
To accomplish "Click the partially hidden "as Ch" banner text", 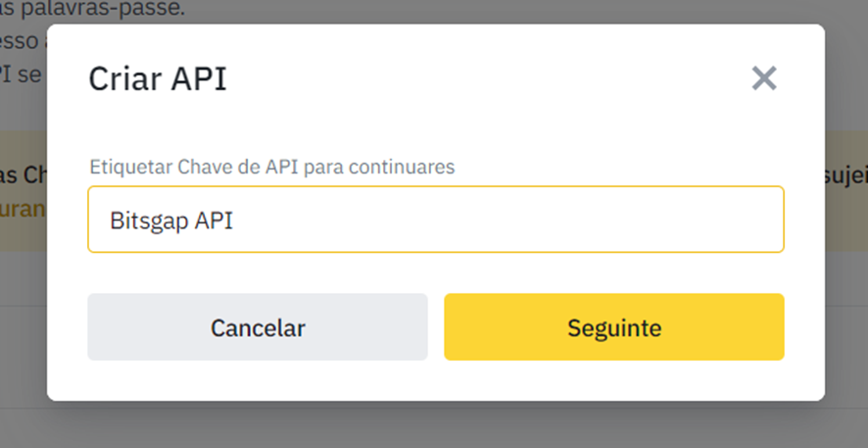I will tap(22, 174).
